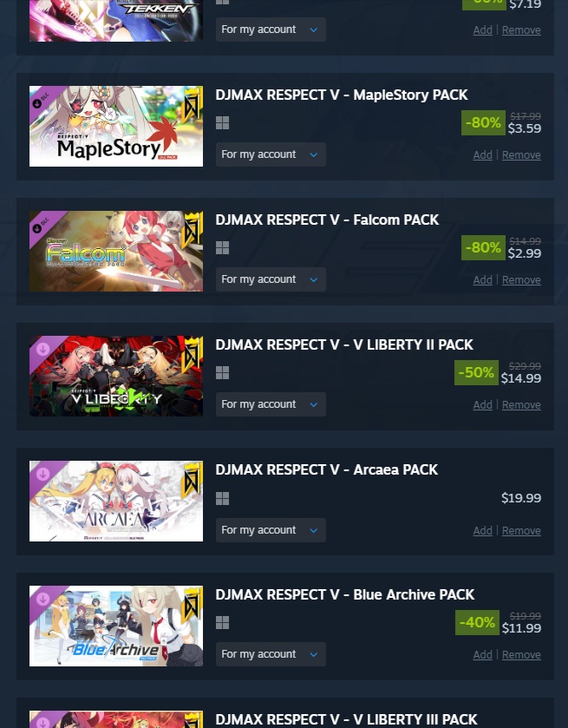Click the Windows icon under MapleStory PACK
Viewport: 568px width, 728px height.
pyautogui.click(x=222, y=123)
